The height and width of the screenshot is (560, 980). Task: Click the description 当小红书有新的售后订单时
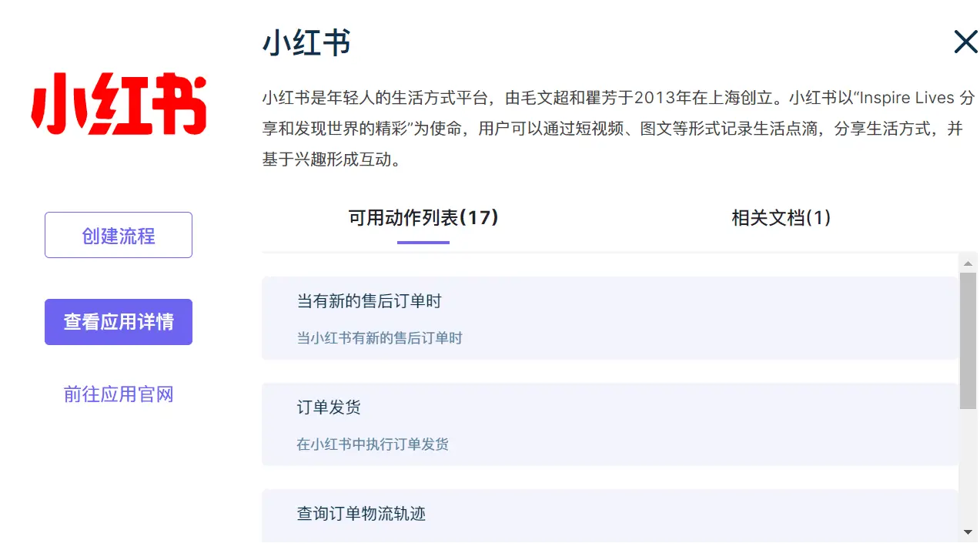coord(380,338)
